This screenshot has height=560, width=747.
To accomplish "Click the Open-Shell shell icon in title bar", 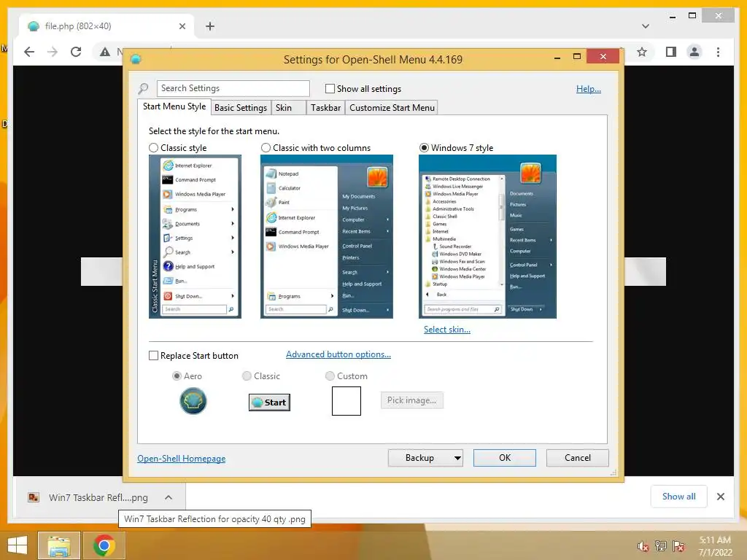I will pos(136,60).
